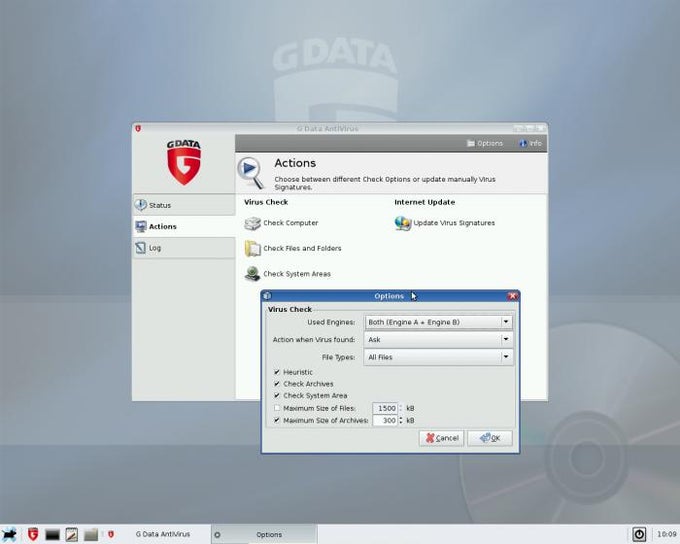Launch G Data shield from the taskbar
680x544 pixels.
click(33, 534)
